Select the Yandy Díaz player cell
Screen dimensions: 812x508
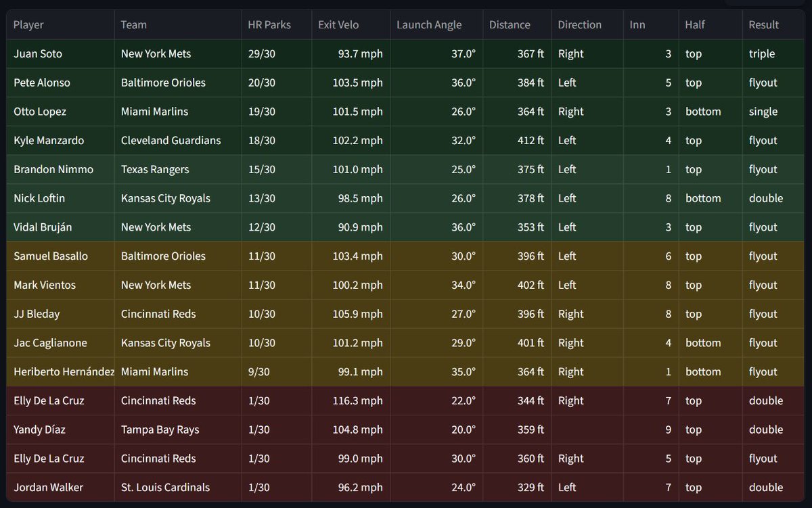point(60,430)
